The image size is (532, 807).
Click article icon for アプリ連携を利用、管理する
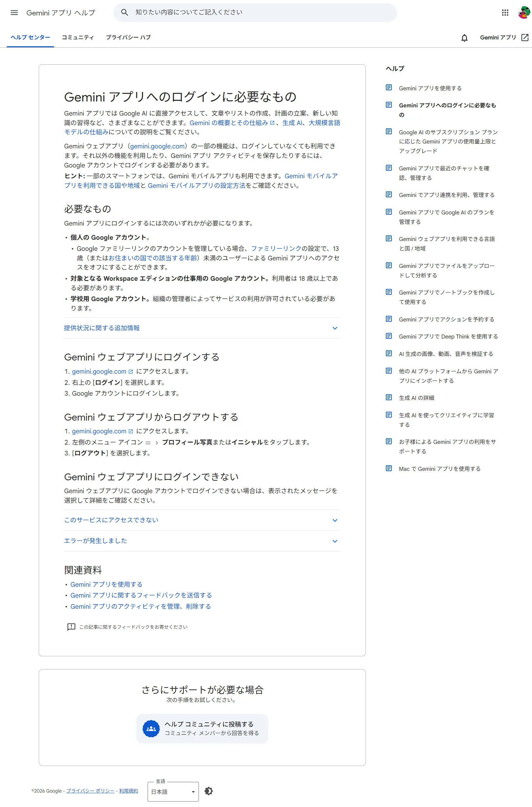tap(389, 194)
